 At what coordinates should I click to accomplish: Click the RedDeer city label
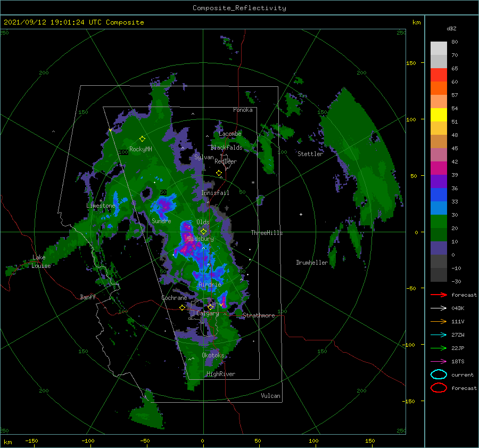coord(226,161)
